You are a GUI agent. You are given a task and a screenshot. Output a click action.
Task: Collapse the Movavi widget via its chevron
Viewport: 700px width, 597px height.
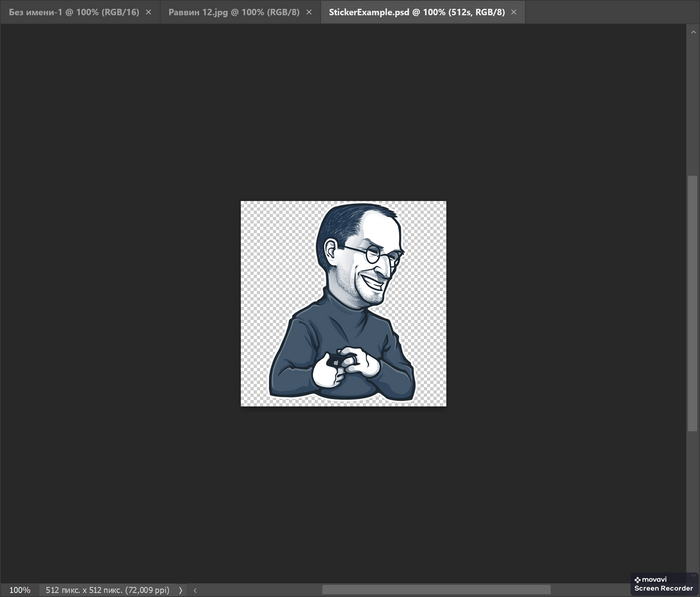[693, 576]
